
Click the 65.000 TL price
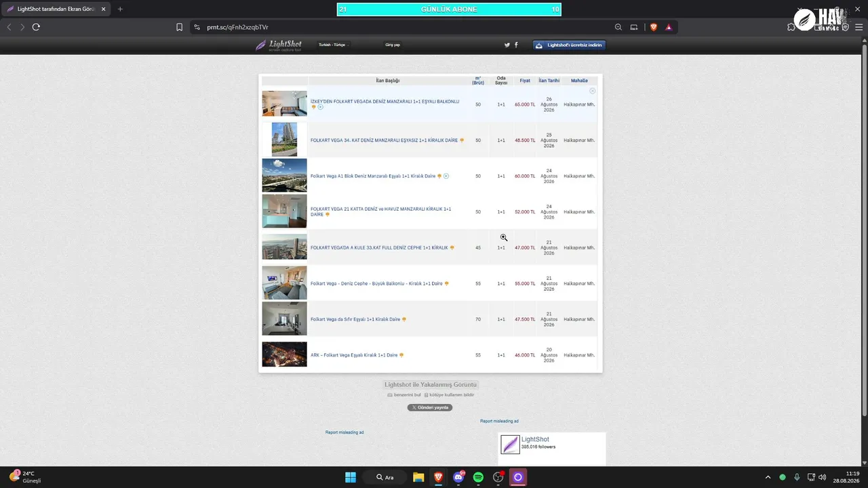(525, 104)
